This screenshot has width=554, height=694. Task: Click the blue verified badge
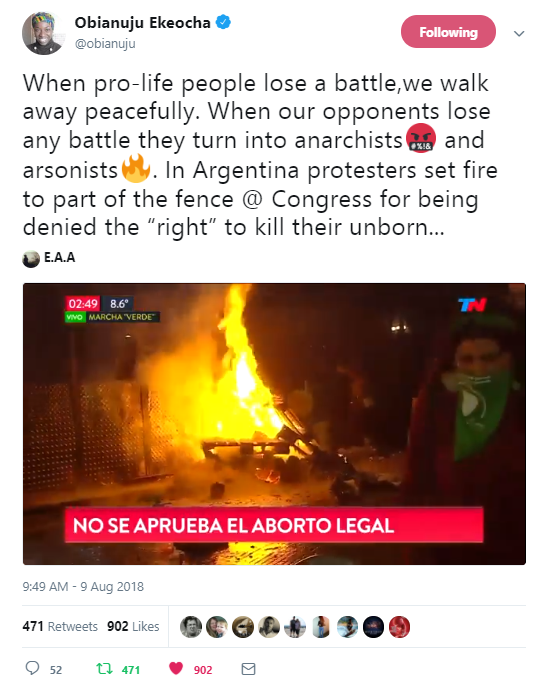coord(223,22)
